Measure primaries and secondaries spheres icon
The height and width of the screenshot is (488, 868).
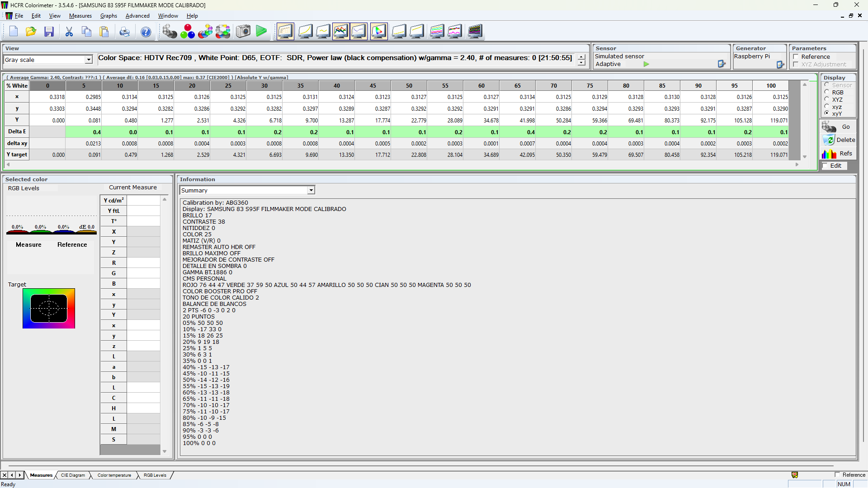point(205,32)
